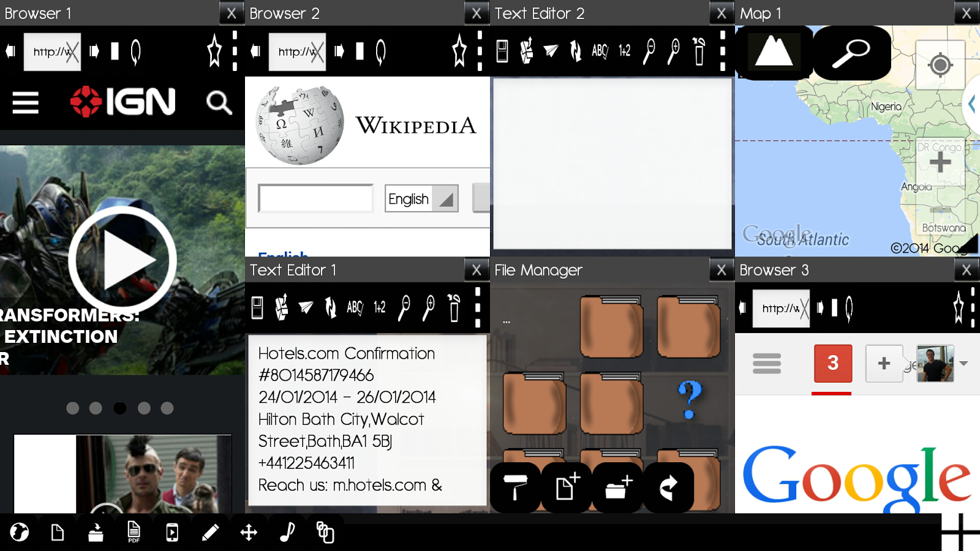Click the IGN logo

point(123,102)
